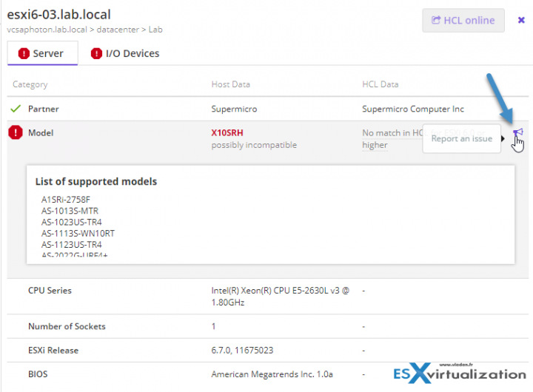Click the red warning icon on I/O Devices tab

click(x=96, y=53)
